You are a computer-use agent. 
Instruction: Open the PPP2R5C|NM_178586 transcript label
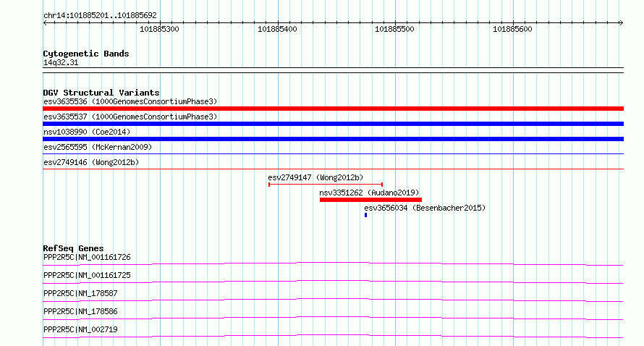tap(80, 311)
